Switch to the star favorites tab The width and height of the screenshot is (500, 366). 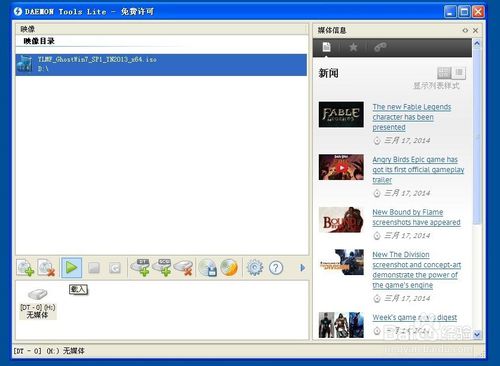(x=353, y=47)
